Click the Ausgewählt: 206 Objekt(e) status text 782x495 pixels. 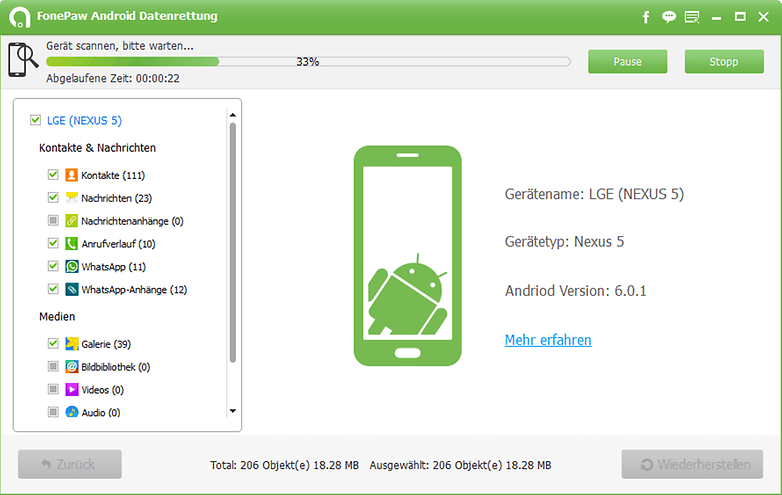[460, 465]
